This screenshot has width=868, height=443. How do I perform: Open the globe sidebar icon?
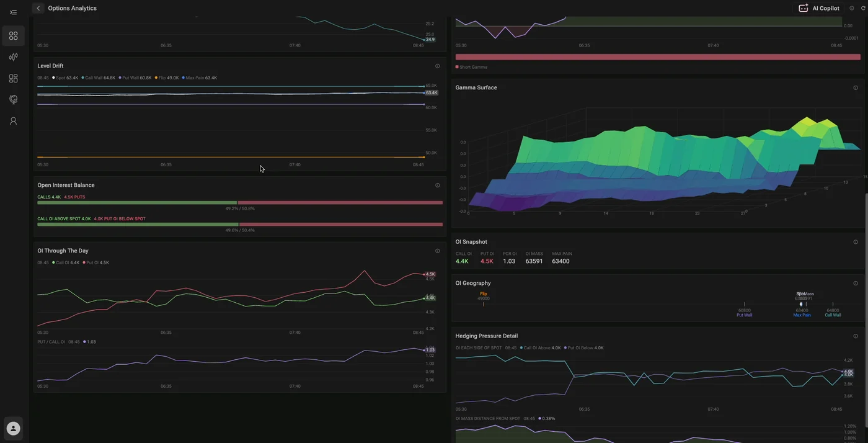[x=13, y=99]
